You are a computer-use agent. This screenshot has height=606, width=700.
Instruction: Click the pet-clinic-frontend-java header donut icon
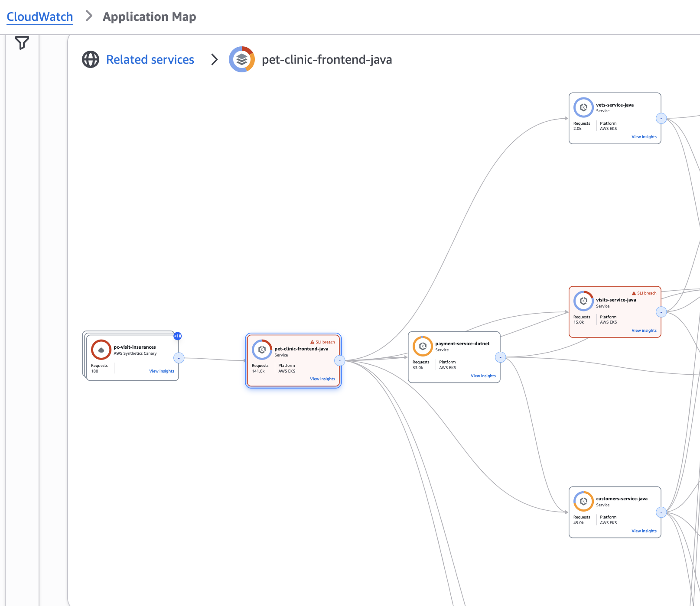242,59
